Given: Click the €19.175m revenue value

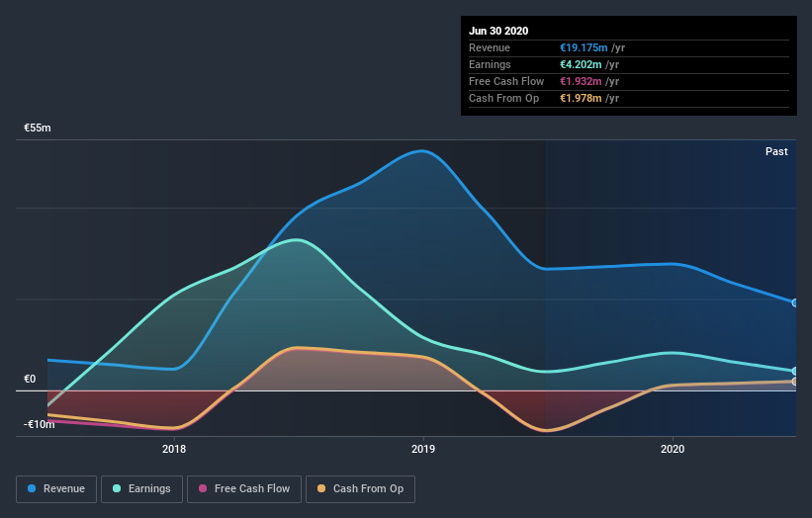Looking at the screenshot, I should pyautogui.click(x=584, y=47).
